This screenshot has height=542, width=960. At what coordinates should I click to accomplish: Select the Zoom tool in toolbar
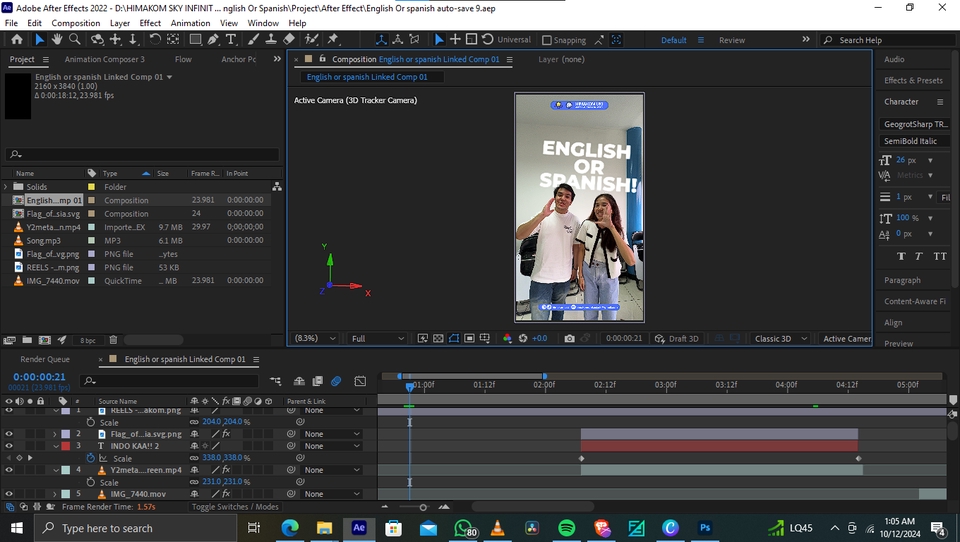(76, 40)
